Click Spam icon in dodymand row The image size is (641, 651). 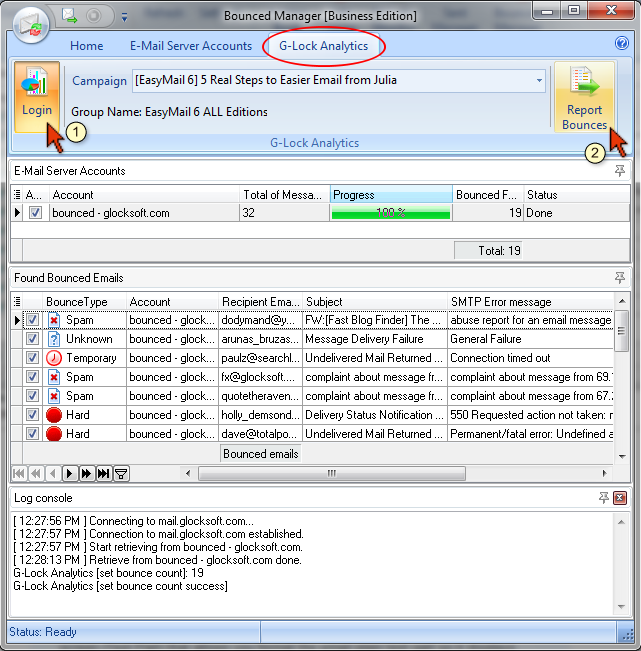[x=54, y=320]
